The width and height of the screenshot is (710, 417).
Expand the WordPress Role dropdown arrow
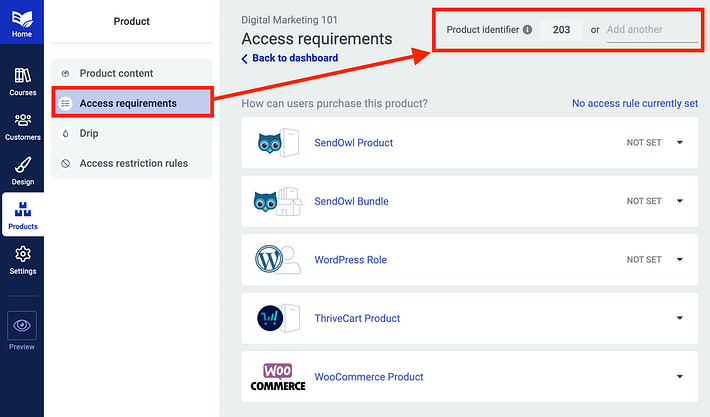(x=680, y=259)
